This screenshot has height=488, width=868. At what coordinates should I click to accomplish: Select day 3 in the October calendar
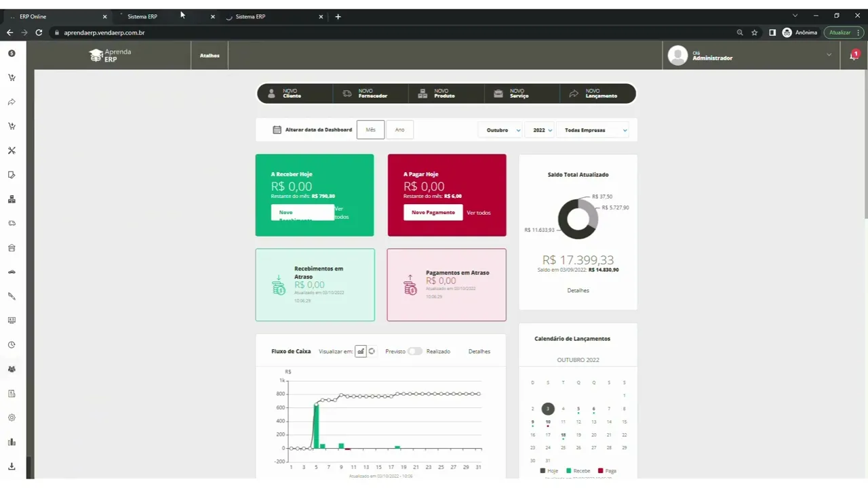(548, 409)
